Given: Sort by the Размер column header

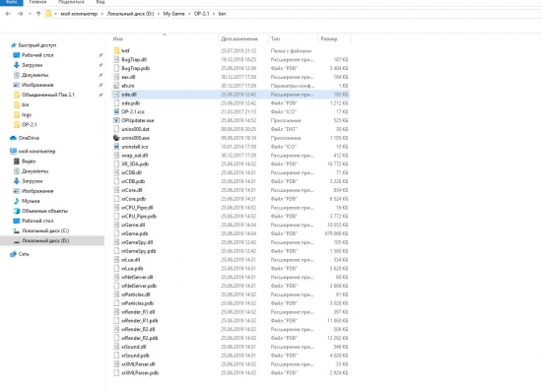Looking at the screenshot, I should tap(329, 38).
